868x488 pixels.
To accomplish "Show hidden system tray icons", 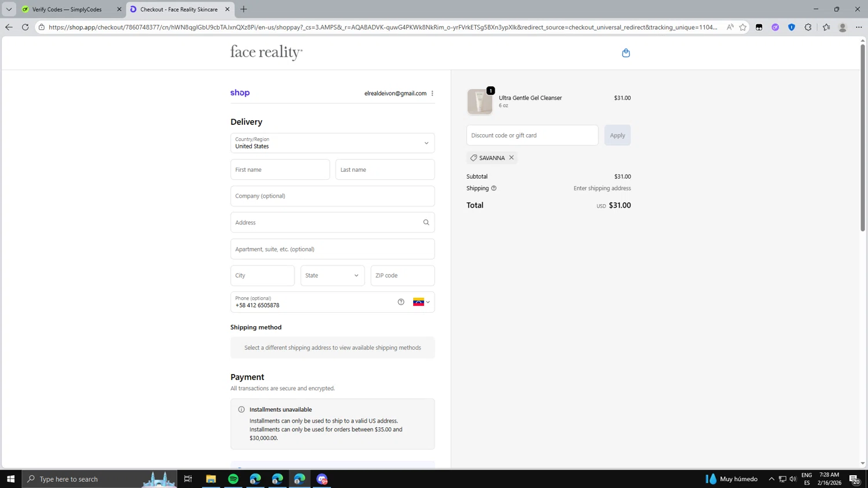I will point(771,479).
